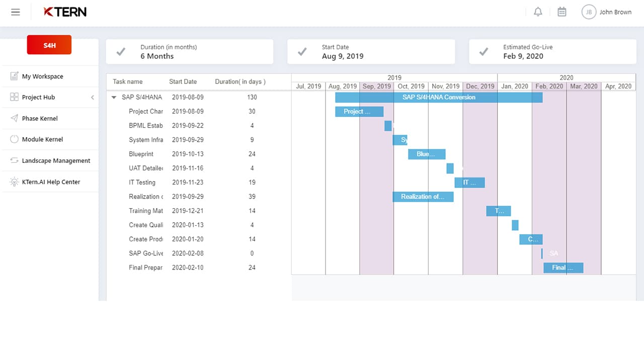This screenshot has height=362, width=644.
Task: Click the KTERN logo
Action: (65, 12)
